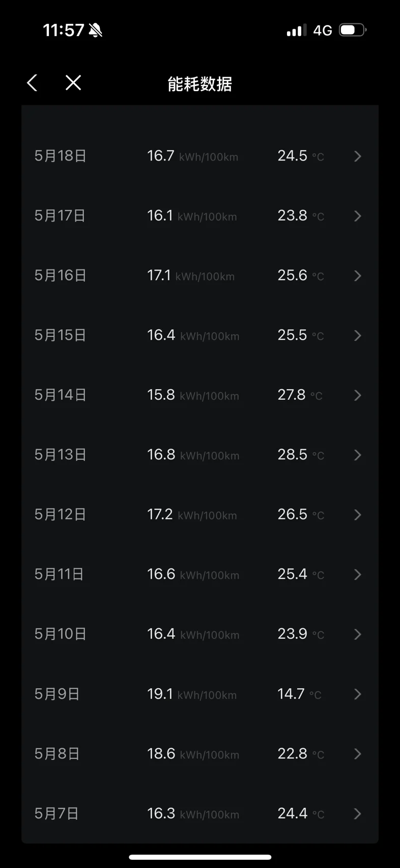Select the 5月14日 date entry
This screenshot has height=868, width=400.
[x=60, y=395]
